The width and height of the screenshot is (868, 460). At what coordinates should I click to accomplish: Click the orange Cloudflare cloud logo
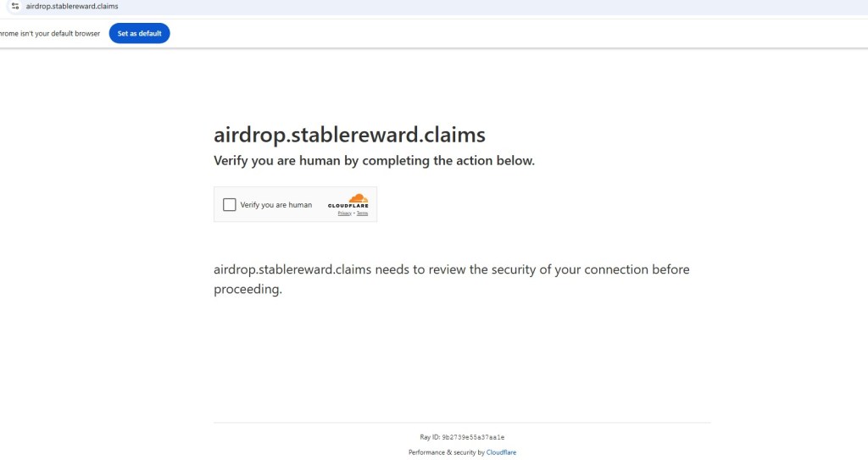click(x=359, y=198)
